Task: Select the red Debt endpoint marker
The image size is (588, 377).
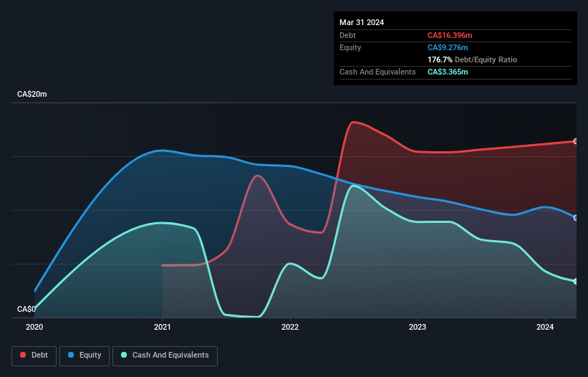Action: point(576,141)
